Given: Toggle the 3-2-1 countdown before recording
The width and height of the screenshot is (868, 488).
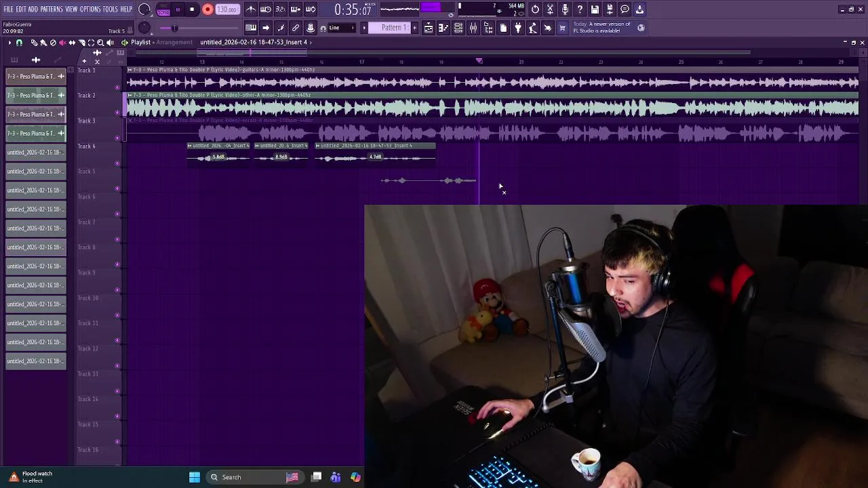Looking at the screenshot, I should tap(281, 9).
